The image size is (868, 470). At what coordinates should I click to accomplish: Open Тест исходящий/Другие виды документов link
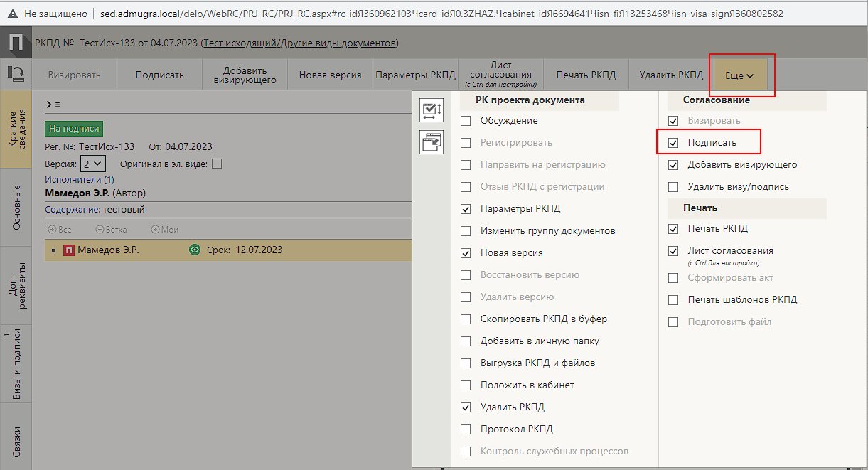[x=299, y=43]
